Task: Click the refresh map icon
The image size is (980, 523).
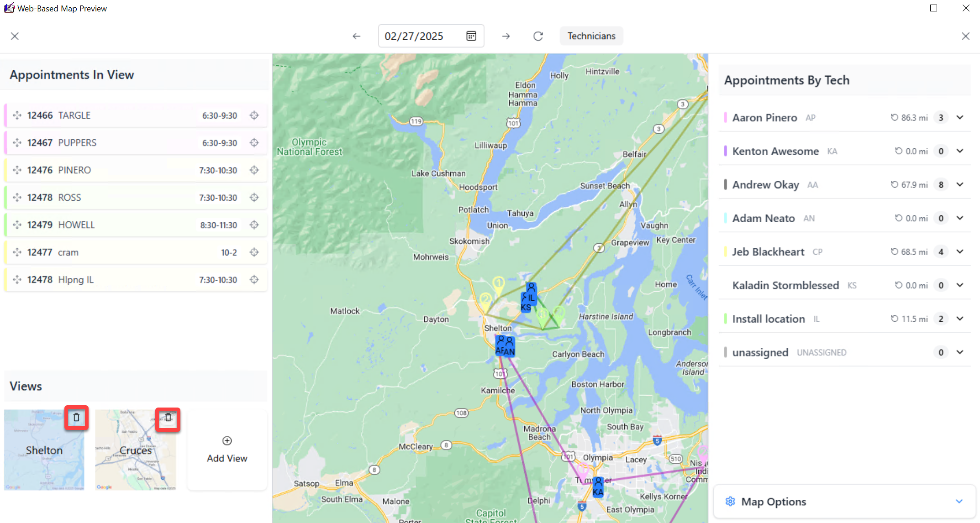Action: point(538,36)
